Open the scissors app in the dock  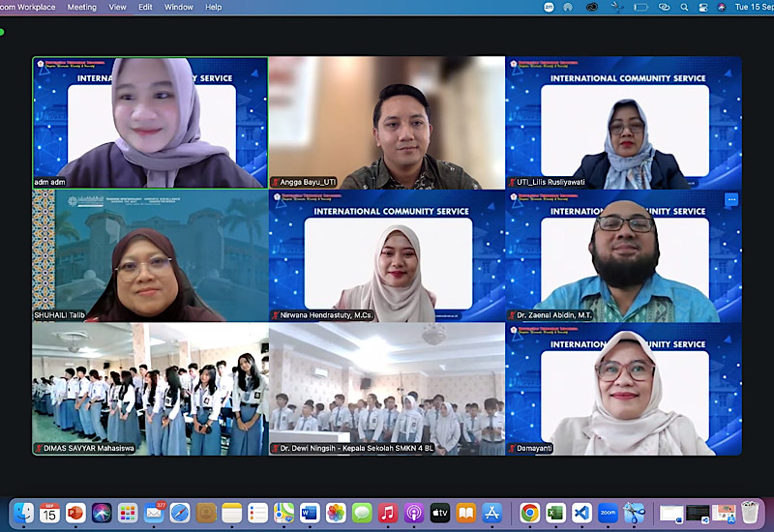(634, 514)
